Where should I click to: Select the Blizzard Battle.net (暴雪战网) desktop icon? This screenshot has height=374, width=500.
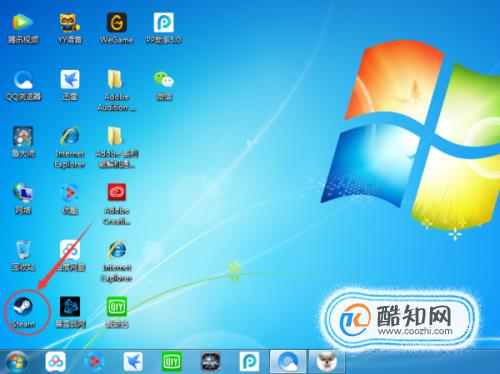pos(70,312)
